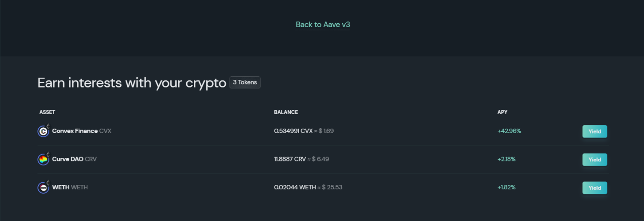The width and height of the screenshot is (644, 221).
Task: Sort by the APY column header
Action: (x=502, y=112)
